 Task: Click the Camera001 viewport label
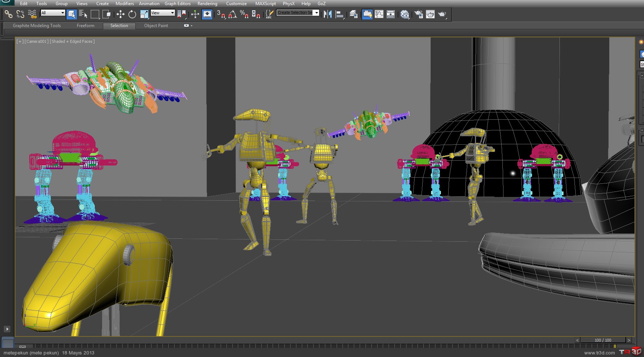[x=37, y=41]
